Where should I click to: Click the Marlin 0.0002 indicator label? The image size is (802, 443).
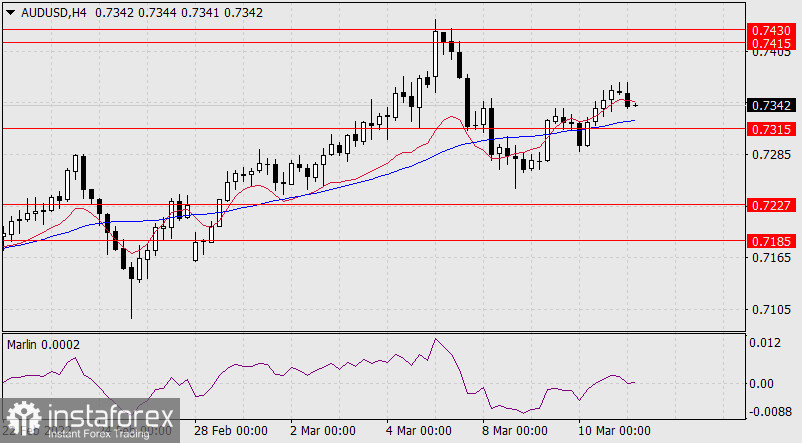click(x=44, y=344)
